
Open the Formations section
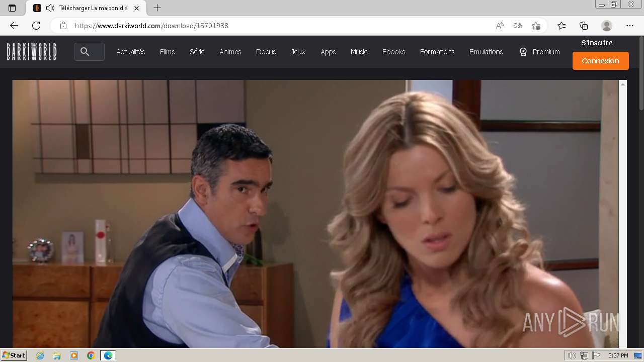coord(437,52)
